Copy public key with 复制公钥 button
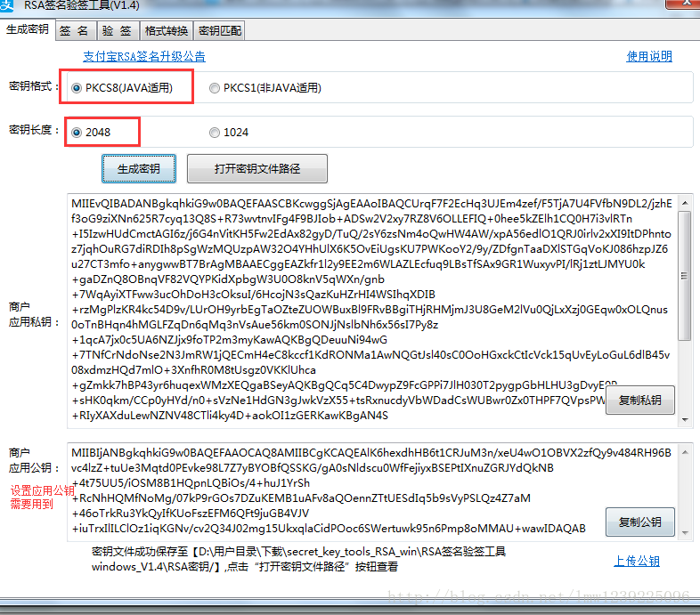The width and height of the screenshot is (700, 615). click(x=639, y=522)
